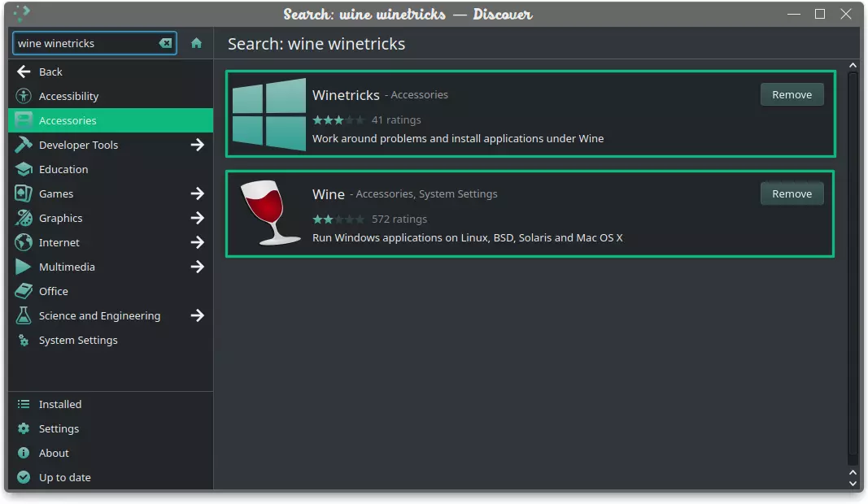The height and width of the screenshot is (504, 868).
Task: Click the Installed list icon
Action: (x=24, y=404)
